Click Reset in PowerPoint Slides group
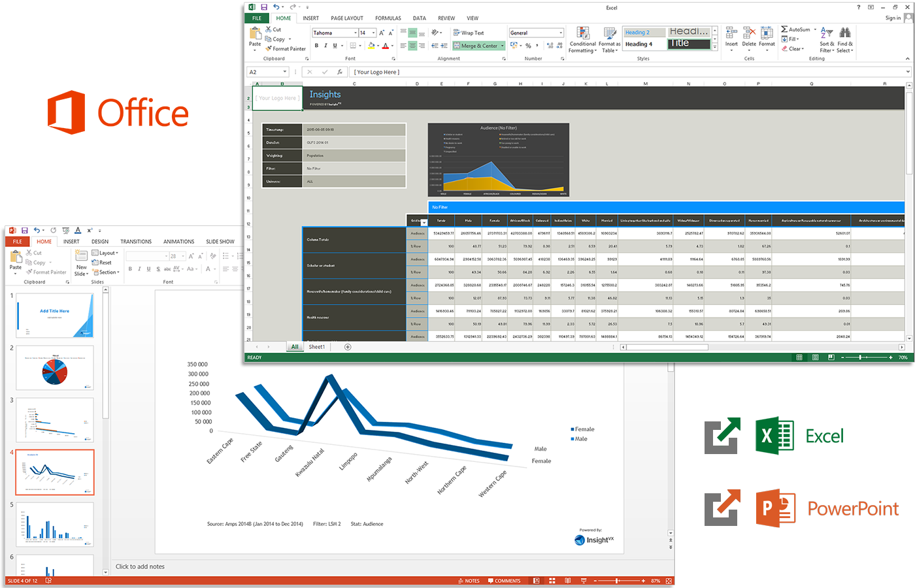 (x=102, y=263)
